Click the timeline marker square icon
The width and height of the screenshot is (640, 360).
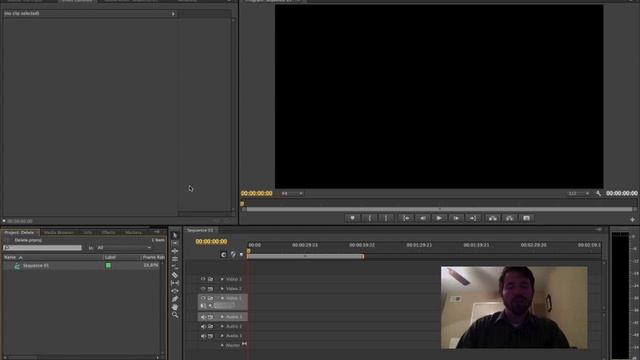[241, 255]
